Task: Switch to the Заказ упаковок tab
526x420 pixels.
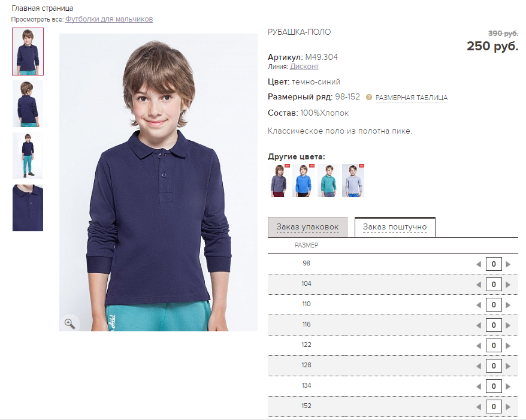Action: point(307,227)
